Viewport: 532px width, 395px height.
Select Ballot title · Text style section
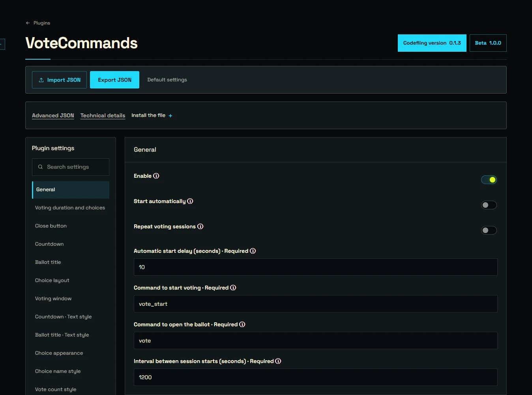click(71, 335)
